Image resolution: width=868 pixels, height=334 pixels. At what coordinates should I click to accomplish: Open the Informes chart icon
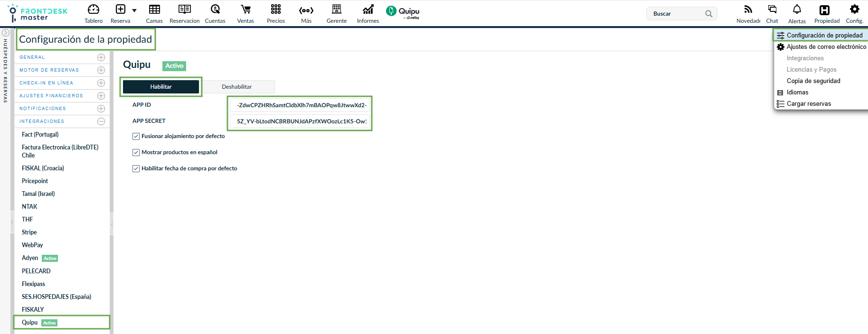coord(368,9)
